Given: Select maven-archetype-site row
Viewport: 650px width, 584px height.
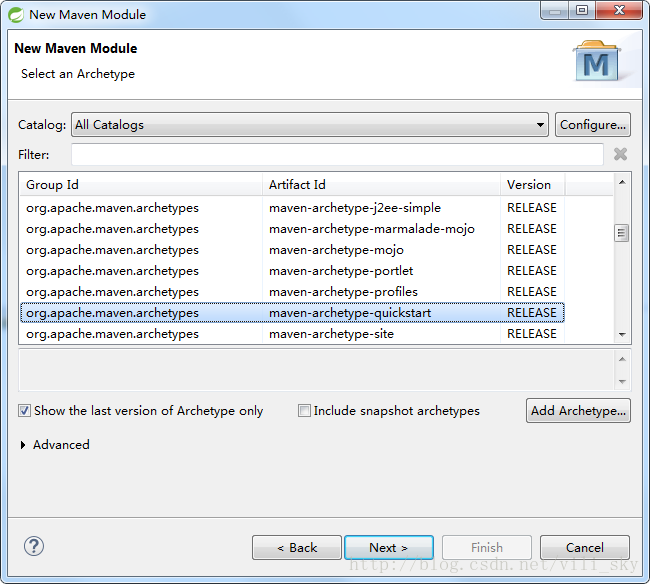Looking at the screenshot, I should pos(292,334).
